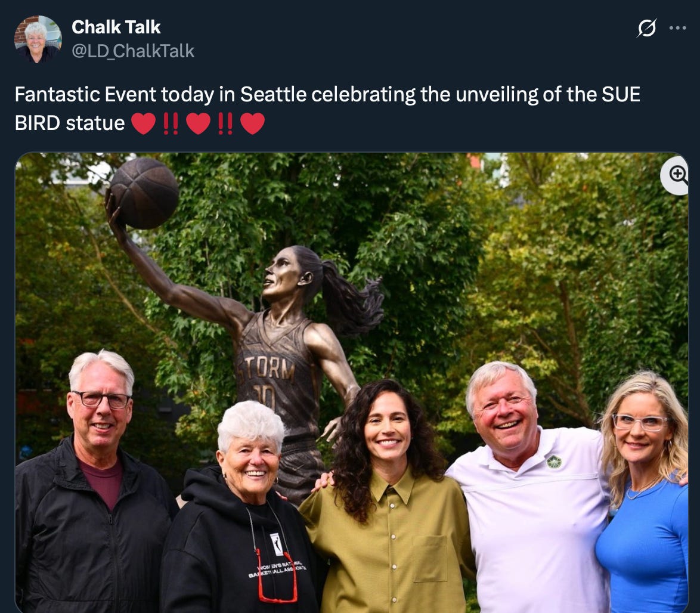Image resolution: width=700 pixels, height=613 pixels.
Task: Click the WNBA logo on black hoodie
Action: [x=277, y=544]
